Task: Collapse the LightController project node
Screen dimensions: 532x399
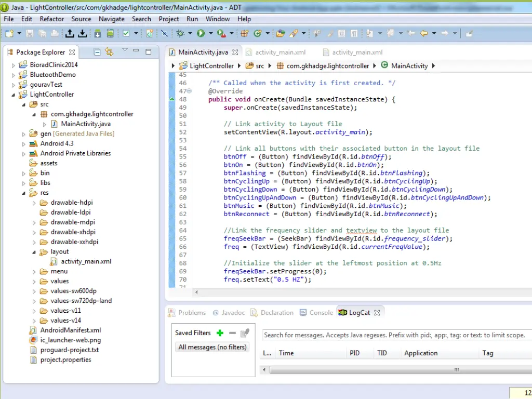Action: 13,95
